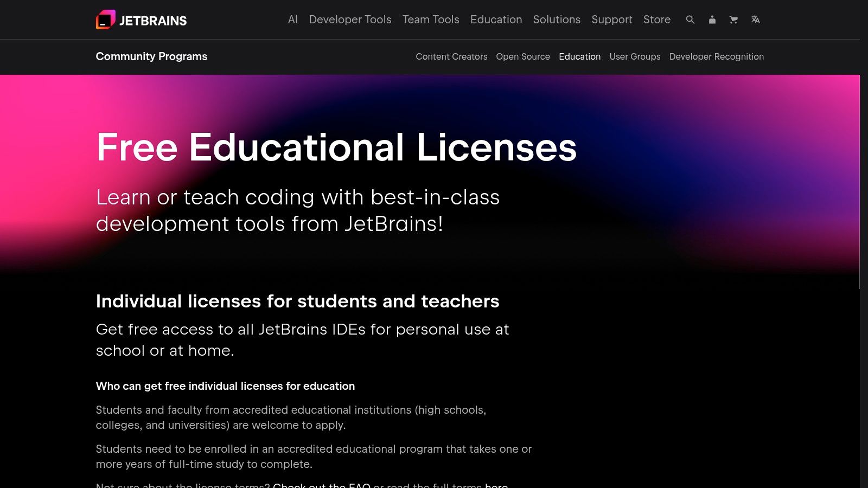This screenshot has width=868, height=488.
Task: Switch to the User Groups section
Action: click(x=635, y=56)
